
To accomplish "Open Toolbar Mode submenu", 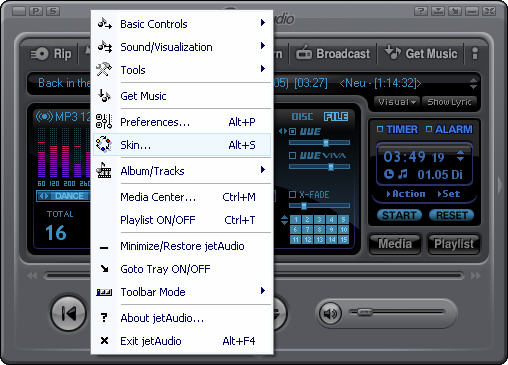I will pos(182,292).
